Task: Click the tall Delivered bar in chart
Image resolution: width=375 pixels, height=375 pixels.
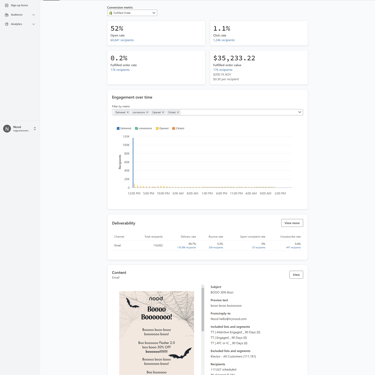Action: point(133,163)
